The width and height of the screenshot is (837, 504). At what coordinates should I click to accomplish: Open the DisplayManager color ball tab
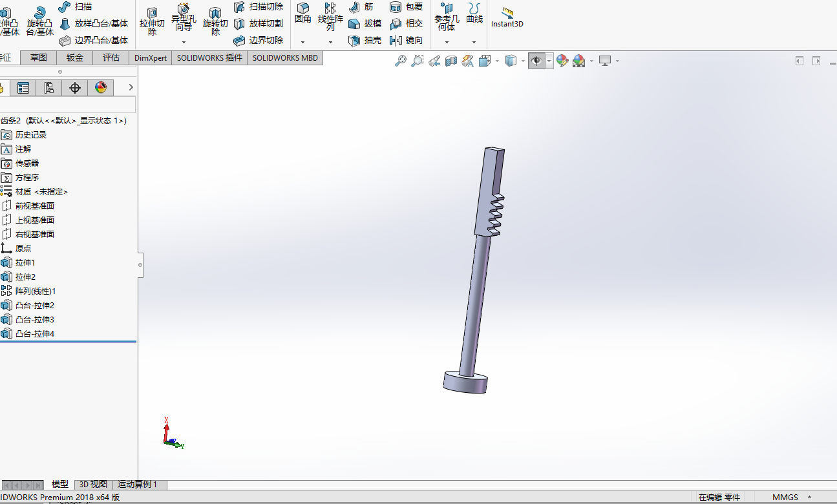point(101,88)
